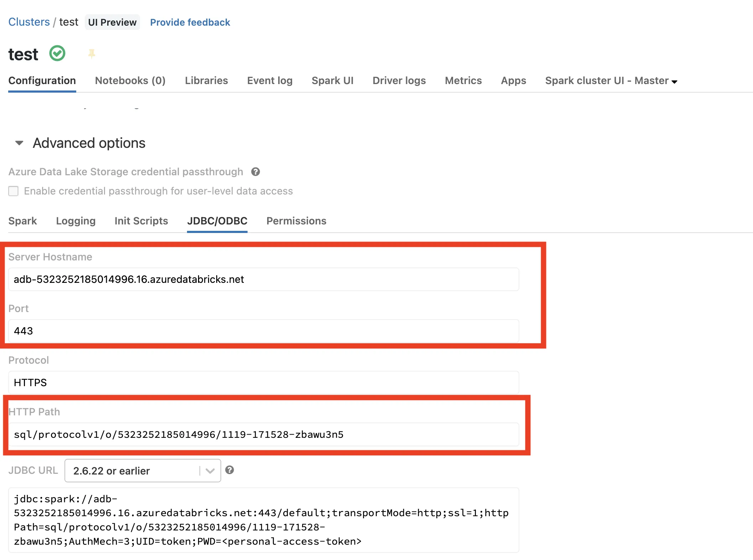Image resolution: width=753 pixels, height=560 pixels.
Task: Click the green cluster running status icon
Action: (x=57, y=54)
